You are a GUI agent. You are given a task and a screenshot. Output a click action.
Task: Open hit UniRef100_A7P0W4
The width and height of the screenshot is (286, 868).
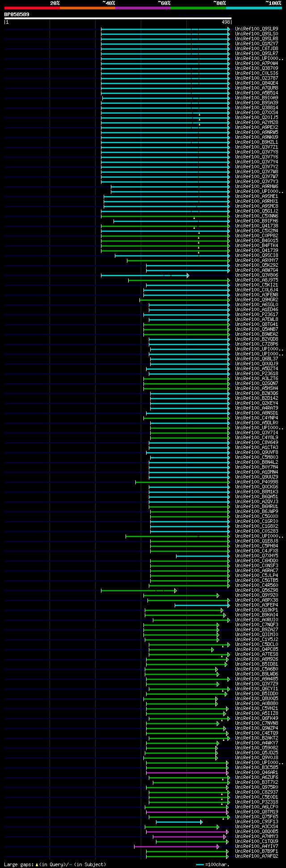(257, 63)
